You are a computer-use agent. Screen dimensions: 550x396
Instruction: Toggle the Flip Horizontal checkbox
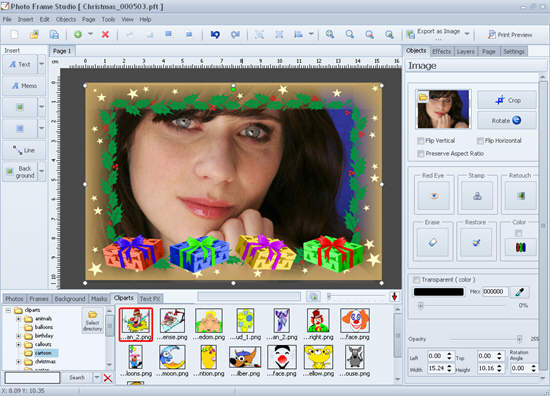[480, 141]
